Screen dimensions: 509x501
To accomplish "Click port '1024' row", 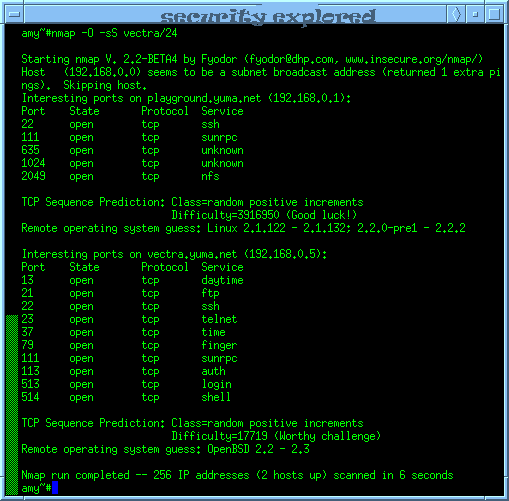I will pos(132,163).
